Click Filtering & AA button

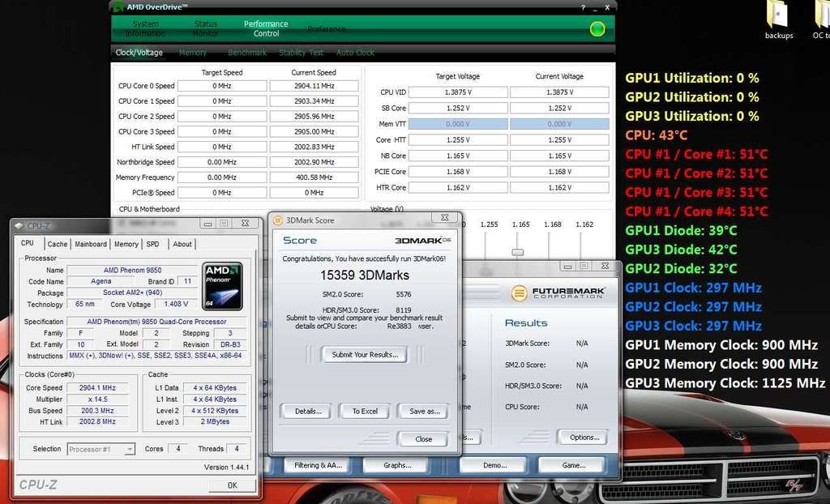(x=318, y=465)
